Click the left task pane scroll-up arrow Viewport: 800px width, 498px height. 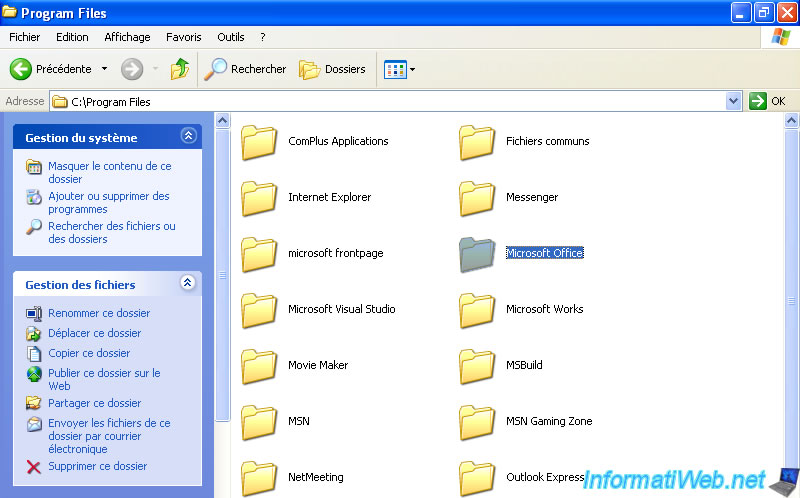tap(222, 121)
